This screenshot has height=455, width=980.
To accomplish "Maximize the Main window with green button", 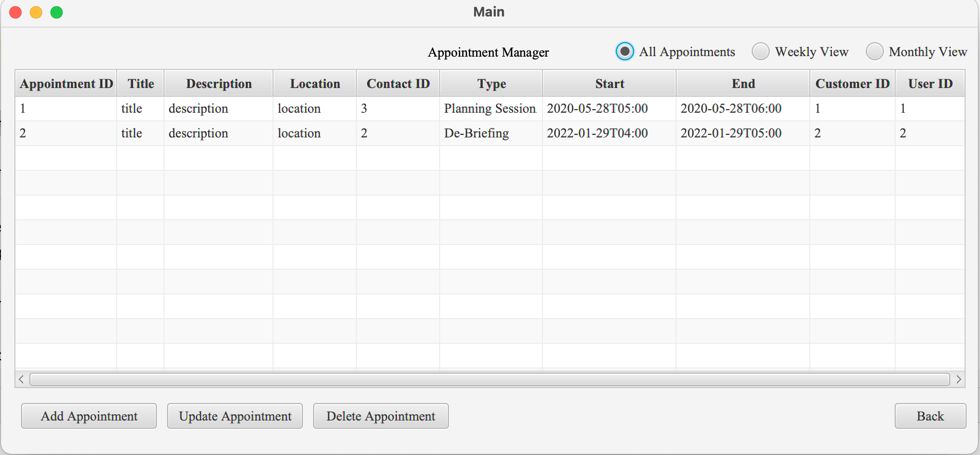I will pyautogui.click(x=57, y=12).
